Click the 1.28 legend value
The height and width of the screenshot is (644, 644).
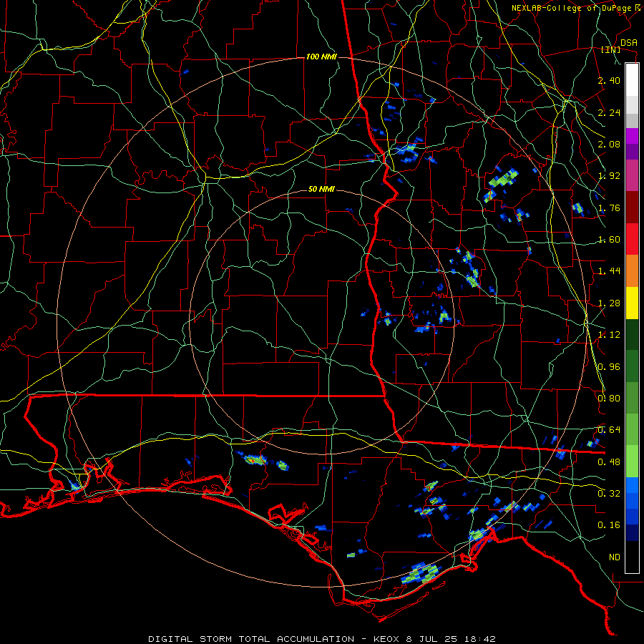[x=609, y=303]
